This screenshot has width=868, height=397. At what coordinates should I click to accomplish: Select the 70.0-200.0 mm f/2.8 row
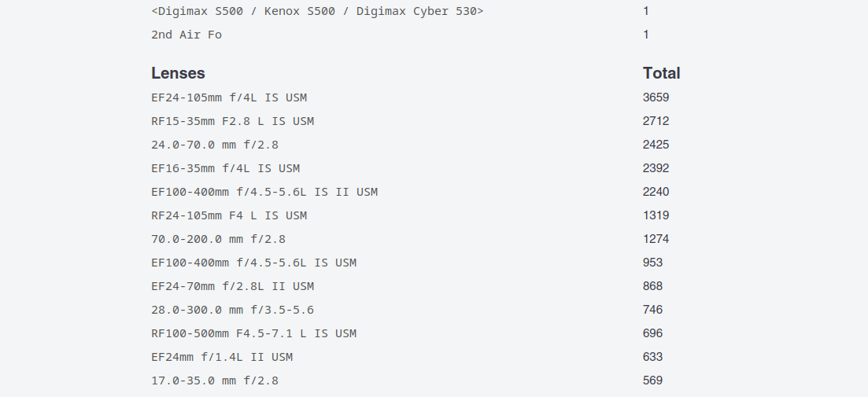click(x=218, y=239)
